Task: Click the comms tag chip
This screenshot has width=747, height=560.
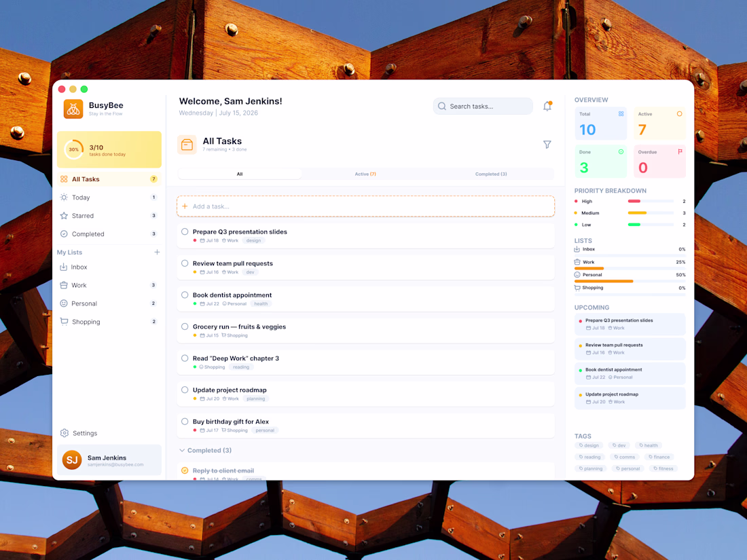Action: coord(625,457)
